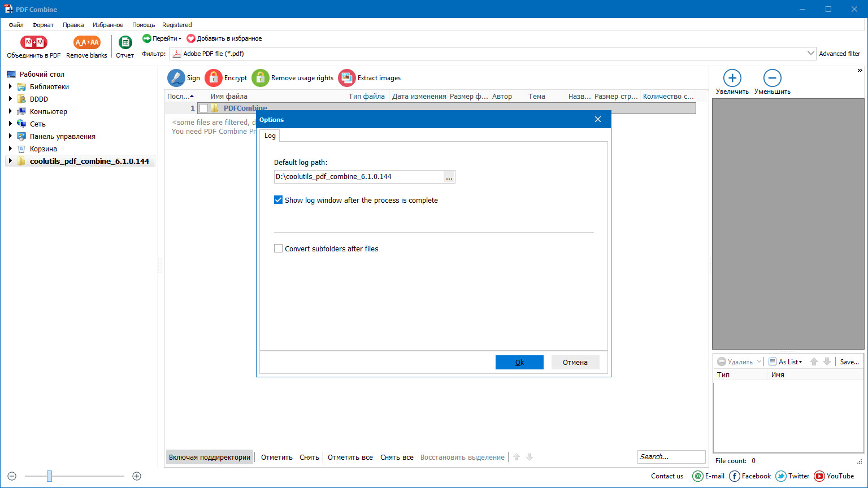Click the browse '...' button for the log path
Viewport: 868px width, 488px height.
click(x=449, y=177)
